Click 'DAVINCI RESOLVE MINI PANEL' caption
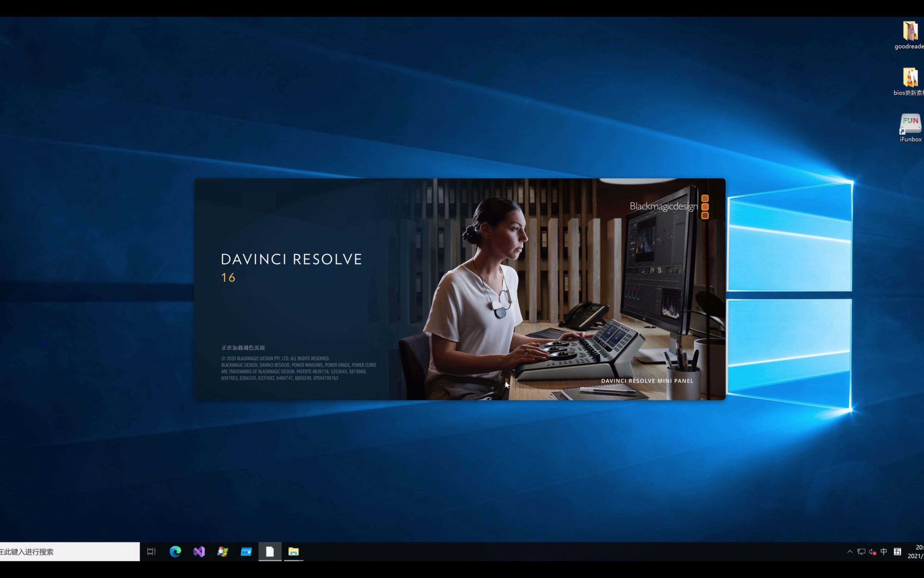This screenshot has width=924, height=578. (x=647, y=381)
